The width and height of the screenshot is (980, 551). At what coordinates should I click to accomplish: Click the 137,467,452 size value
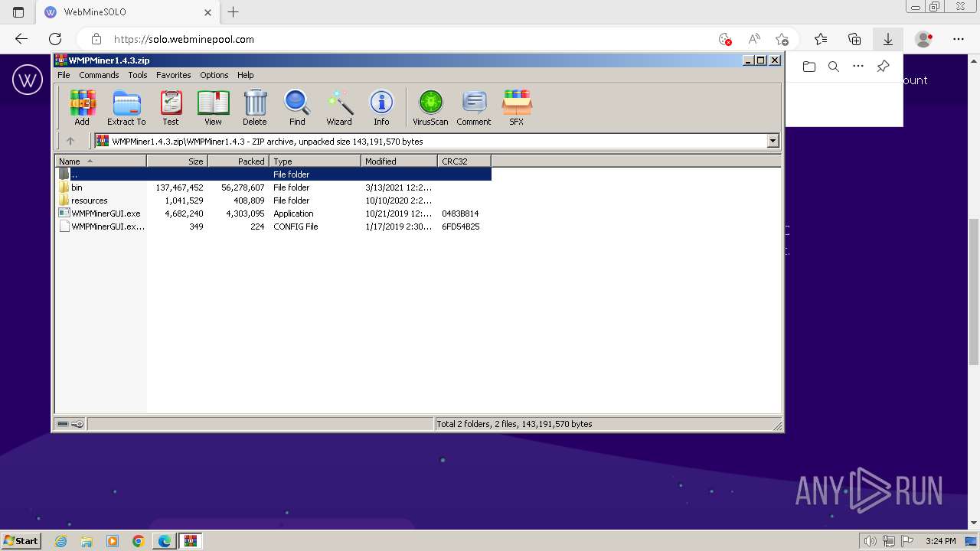pos(179,187)
